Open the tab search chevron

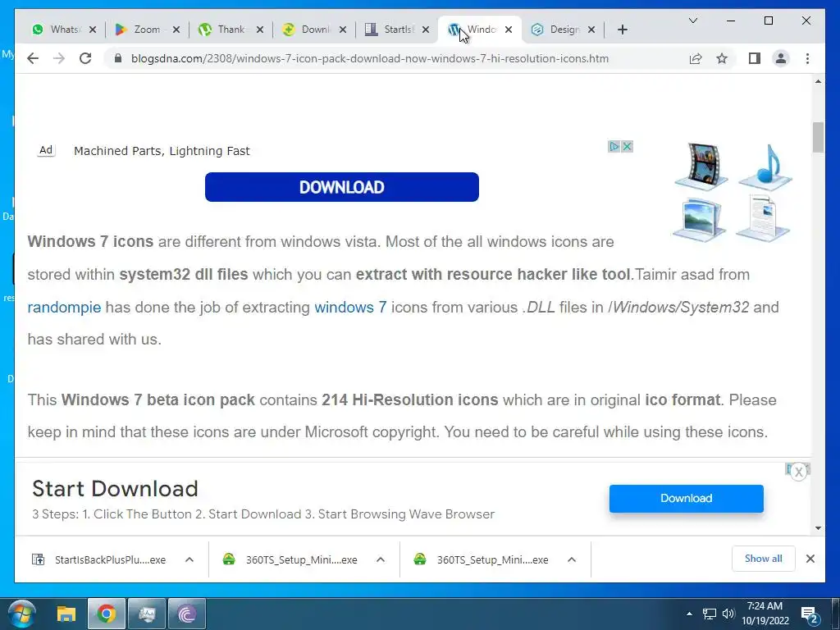pyautogui.click(x=692, y=21)
